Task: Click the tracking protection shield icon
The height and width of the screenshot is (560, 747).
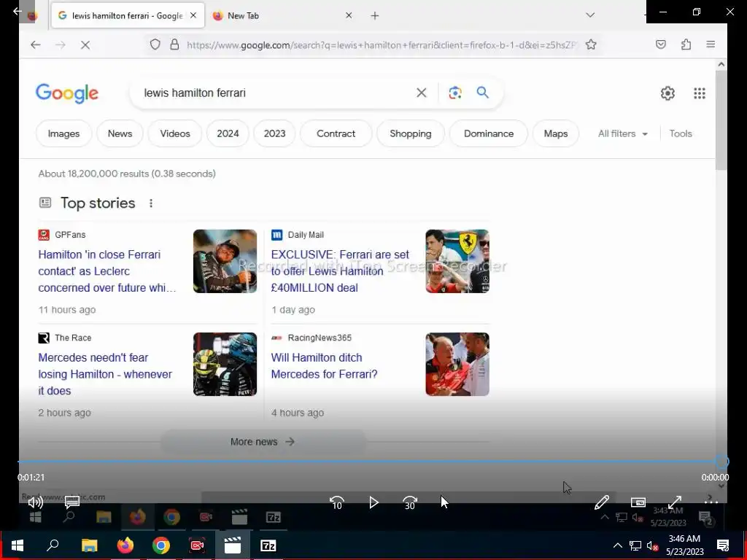Action: [x=155, y=44]
